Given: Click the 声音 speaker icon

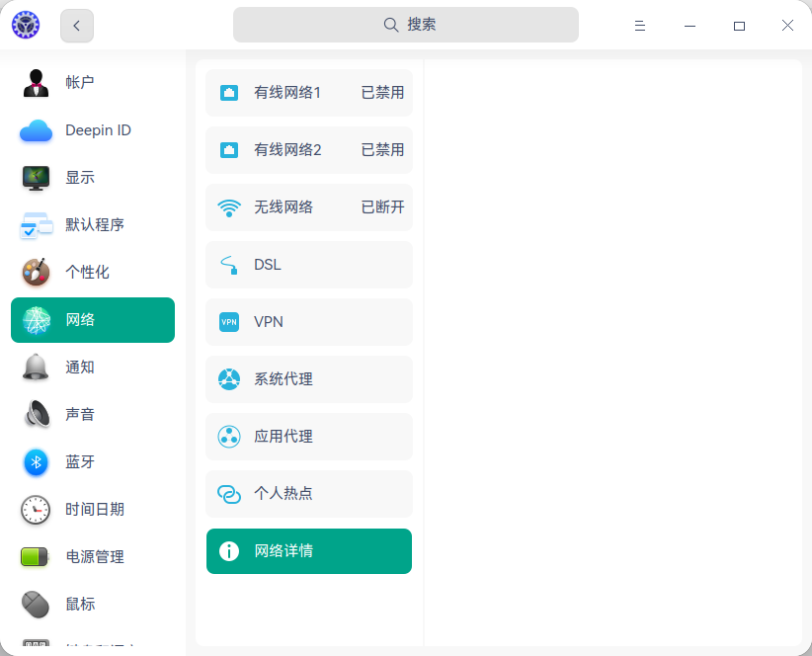Looking at the screenshot, I should click(36, 415).
